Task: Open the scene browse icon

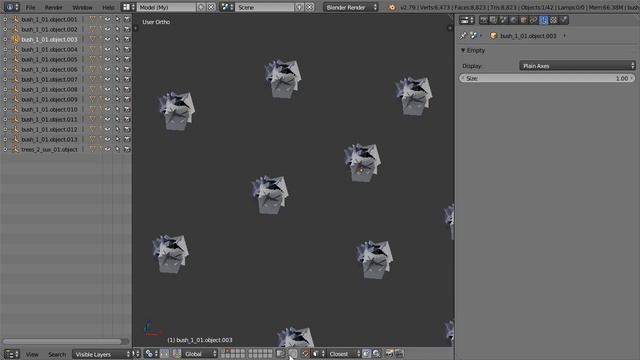Action: click(227, 7)
